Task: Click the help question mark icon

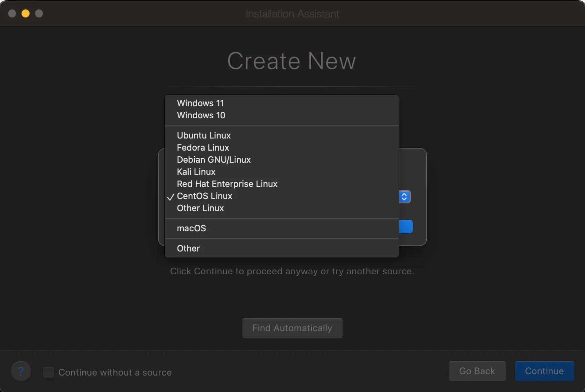Action: pos(21,371)
